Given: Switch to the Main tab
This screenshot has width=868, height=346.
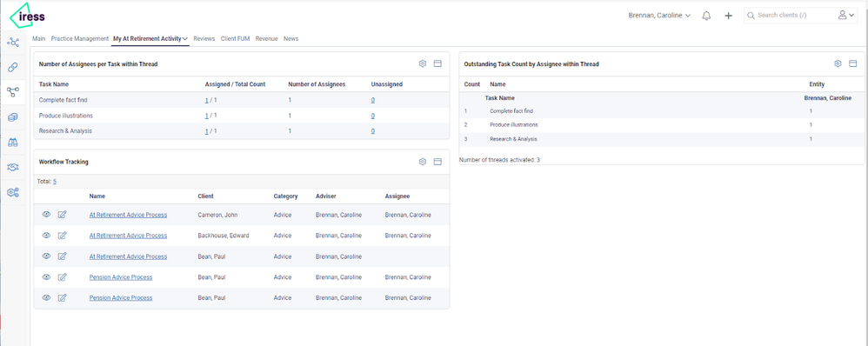Looking at the screenshot, I should click(39, 39).
